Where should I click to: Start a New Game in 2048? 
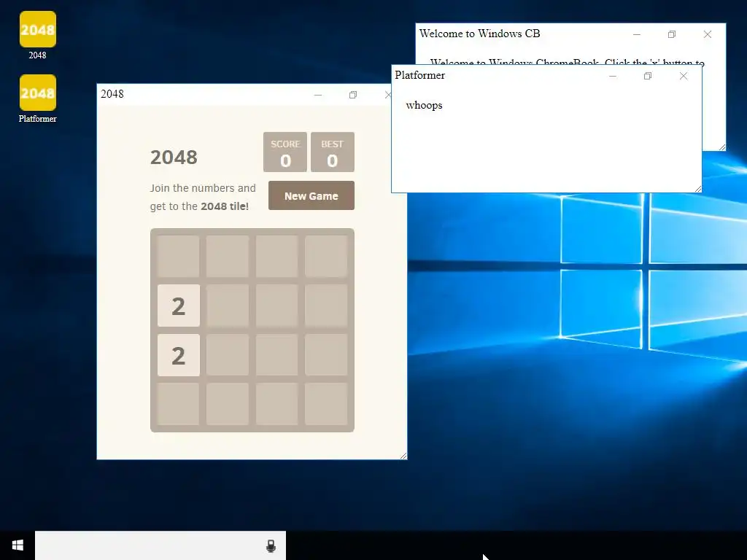pyautogui.click(x=311, y=195)
